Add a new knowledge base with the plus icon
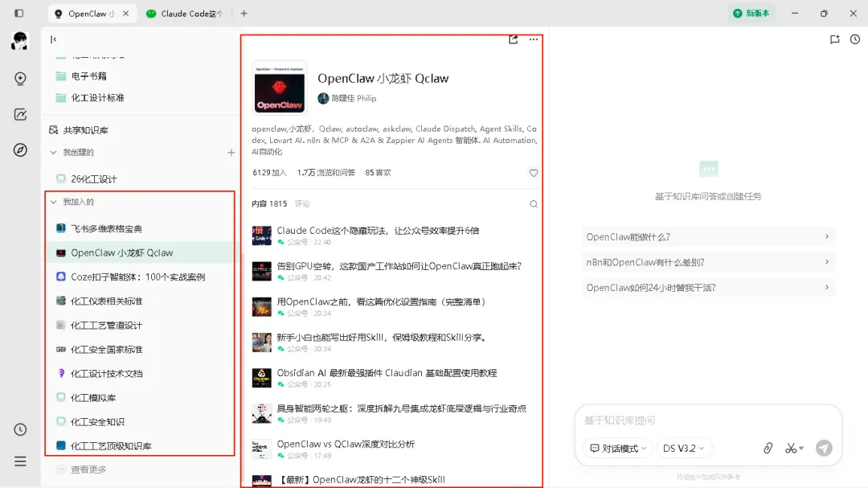 pyautogui.click(x=231, y=152)
